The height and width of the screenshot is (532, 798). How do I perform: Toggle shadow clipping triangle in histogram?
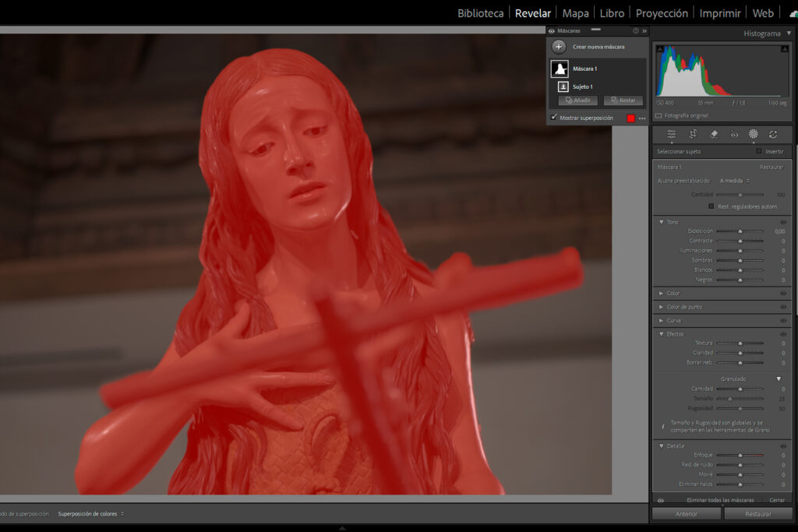(660, 49)
